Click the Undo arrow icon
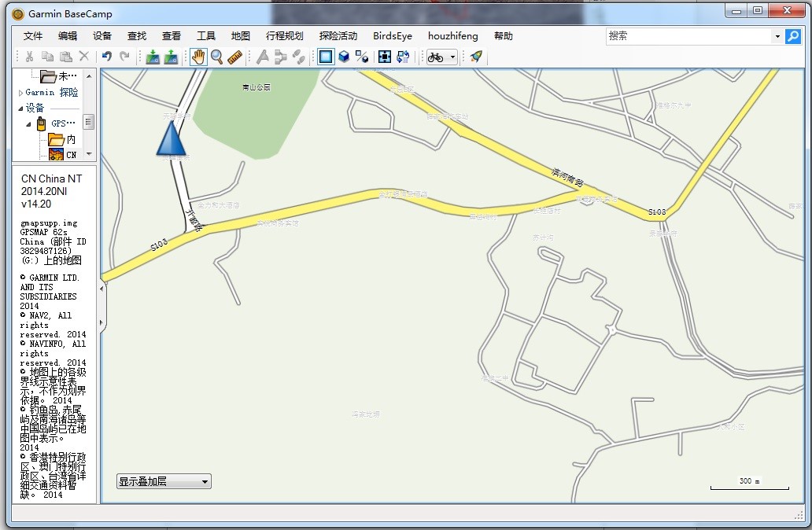 click(107, 57)
